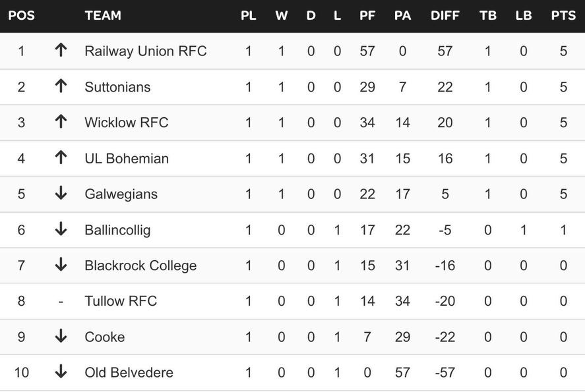Open the Old Belvedere team link
This screenshot has width=585, height=392.
coord(129,372)
